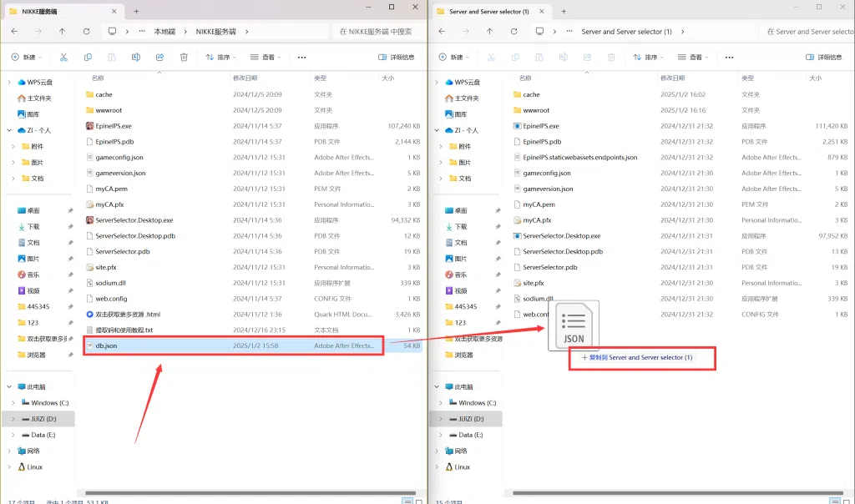Collapse 此电脑 in Server selector window sidebar
Screen dimensions: 855x504
click(x=436, y=387)
